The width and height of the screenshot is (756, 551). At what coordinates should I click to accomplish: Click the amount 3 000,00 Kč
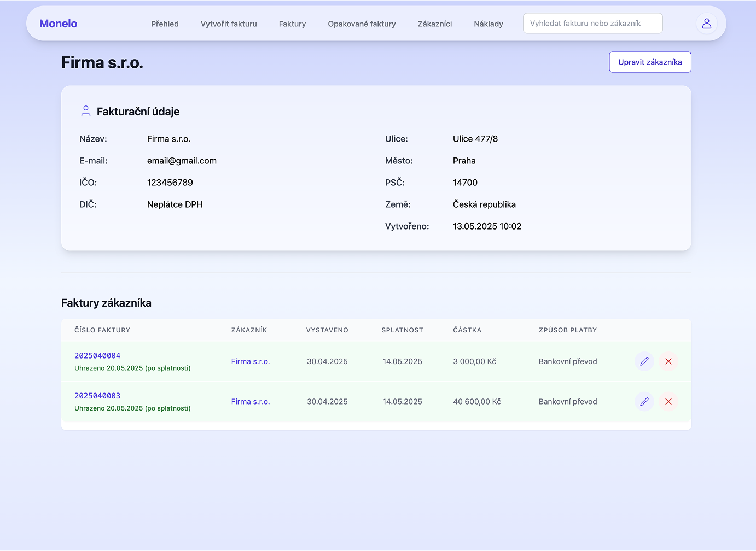click(x=474, y=361)
